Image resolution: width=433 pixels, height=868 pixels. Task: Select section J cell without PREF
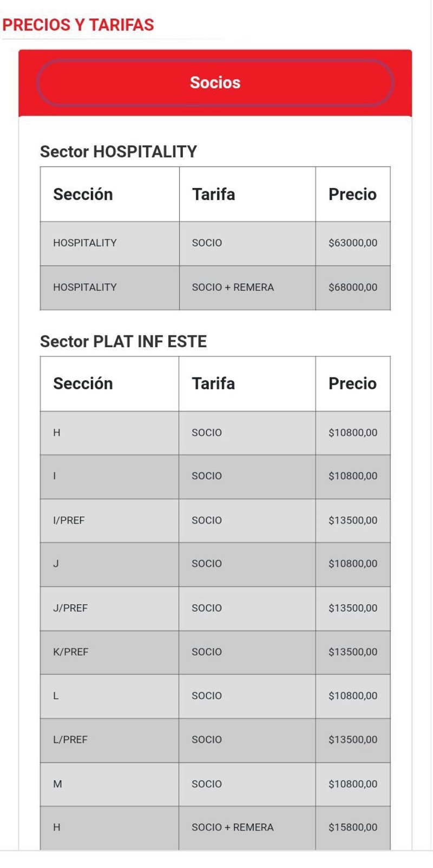coord(110,564)
